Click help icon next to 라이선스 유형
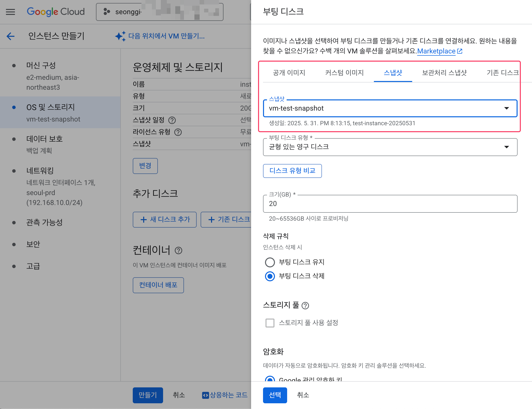The image size is (532, 409). click(178, 132)
